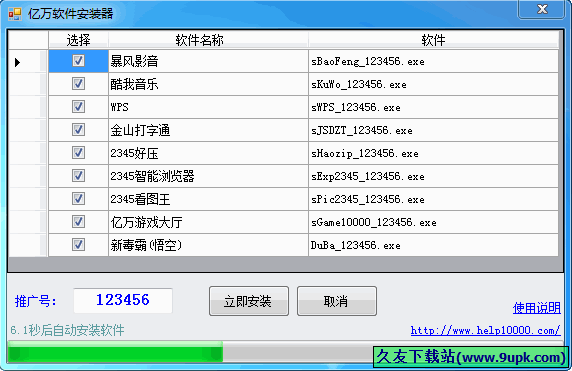Select the 暴风影音 name cell
Viewport: 572px width, 371px height.
(208, 61)
